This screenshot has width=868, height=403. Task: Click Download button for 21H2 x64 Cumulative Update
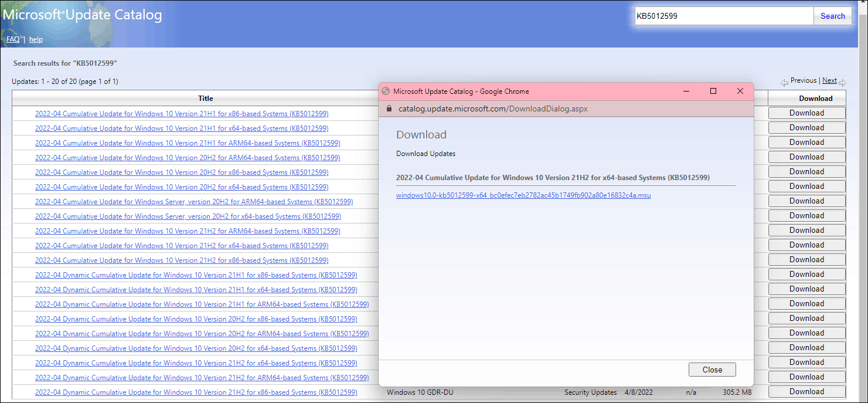(x=806, y=245)
